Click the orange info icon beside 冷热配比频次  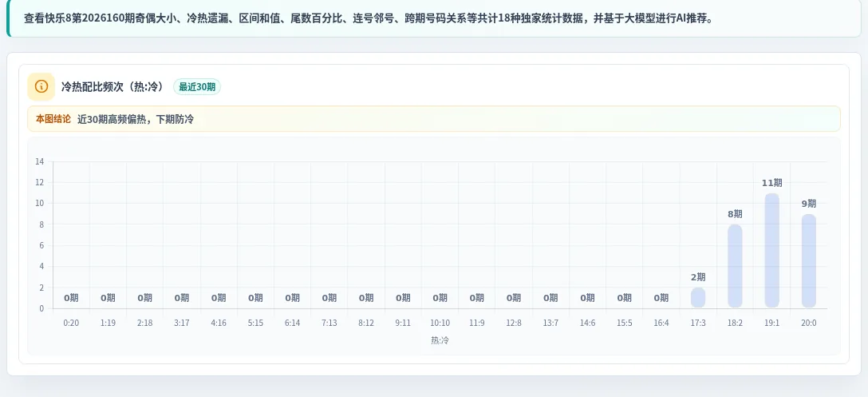pos(41,86)
